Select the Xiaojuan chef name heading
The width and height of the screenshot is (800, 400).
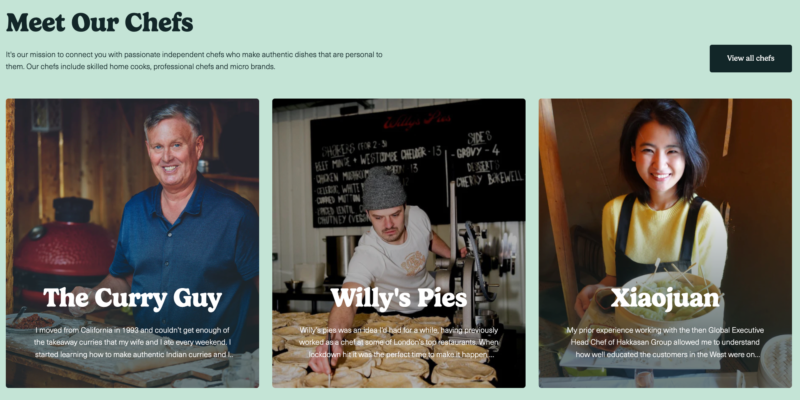pos(665,298)
